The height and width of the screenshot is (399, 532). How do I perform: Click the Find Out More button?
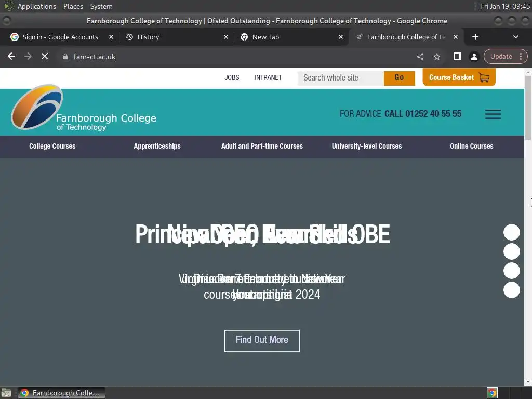coord(262,341)
